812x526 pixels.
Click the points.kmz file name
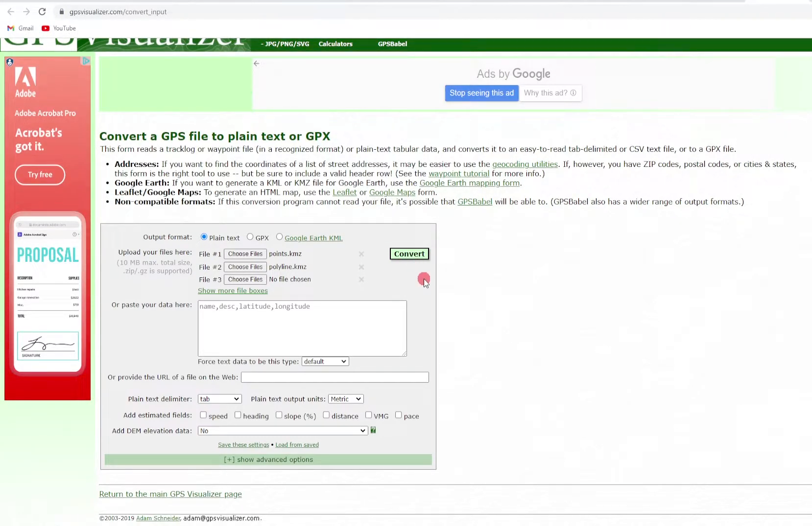(x=286, y=254)
